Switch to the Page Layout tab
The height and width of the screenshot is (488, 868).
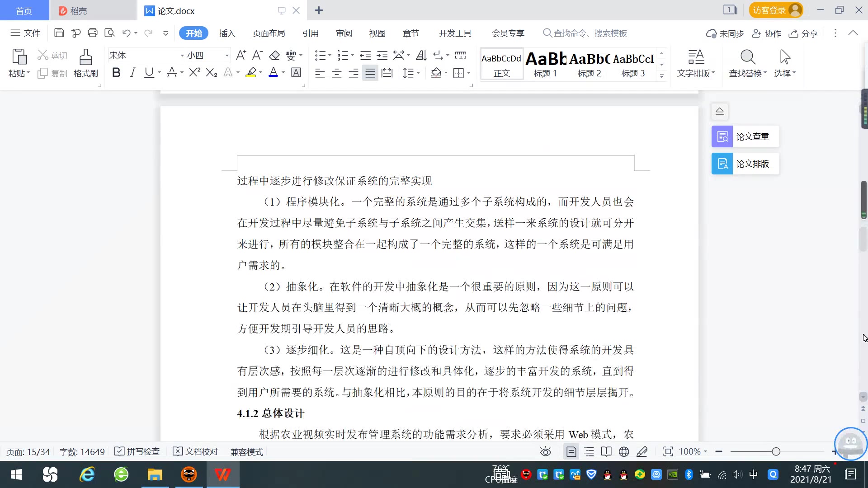(x=269, y=33)
